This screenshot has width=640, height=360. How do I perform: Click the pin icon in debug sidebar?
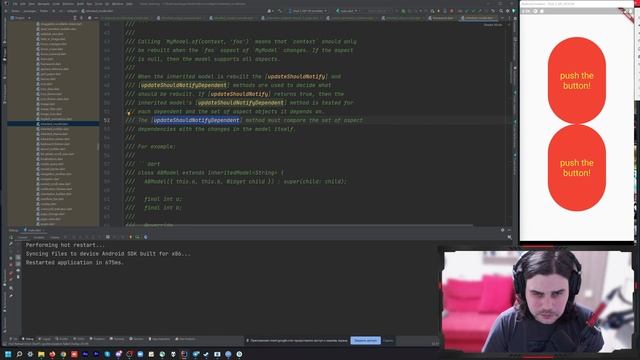click(11, 296)
